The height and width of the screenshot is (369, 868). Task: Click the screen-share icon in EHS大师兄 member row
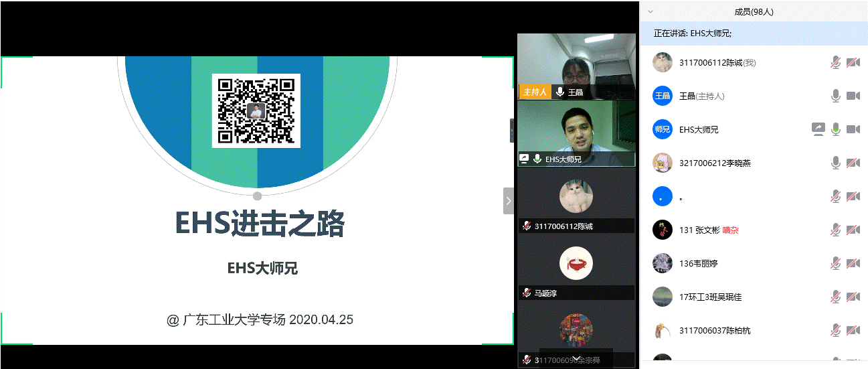point(818,129)
